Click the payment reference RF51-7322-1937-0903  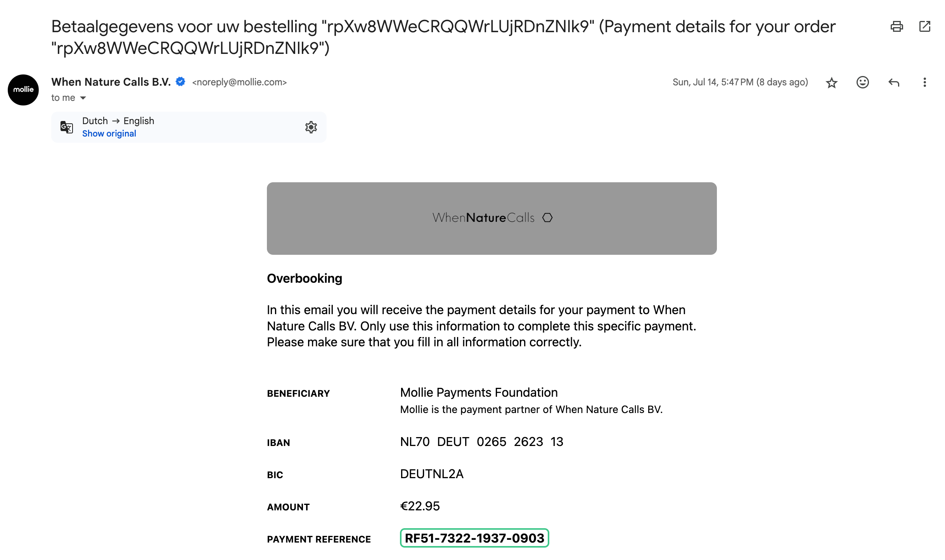474,538
